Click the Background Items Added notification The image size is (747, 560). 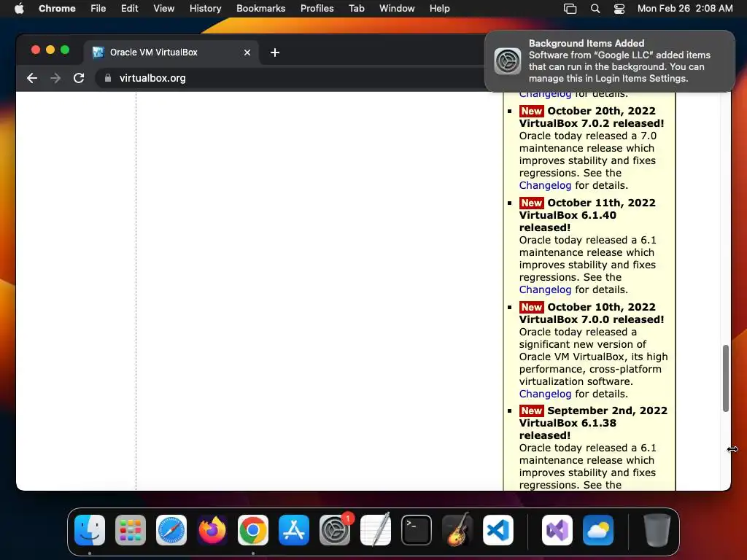[610, 61]
